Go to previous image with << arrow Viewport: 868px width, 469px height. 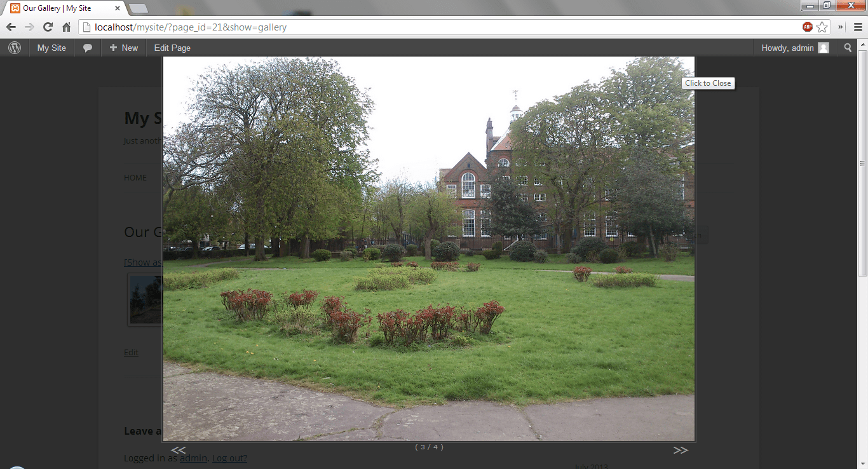[x=178, y=451]
